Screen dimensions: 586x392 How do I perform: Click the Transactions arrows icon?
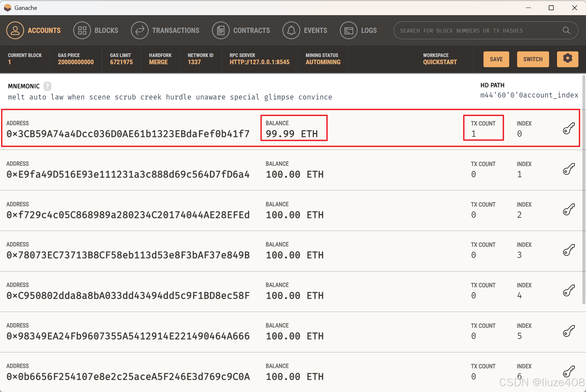pyautogui.click(x=140, y=30)
